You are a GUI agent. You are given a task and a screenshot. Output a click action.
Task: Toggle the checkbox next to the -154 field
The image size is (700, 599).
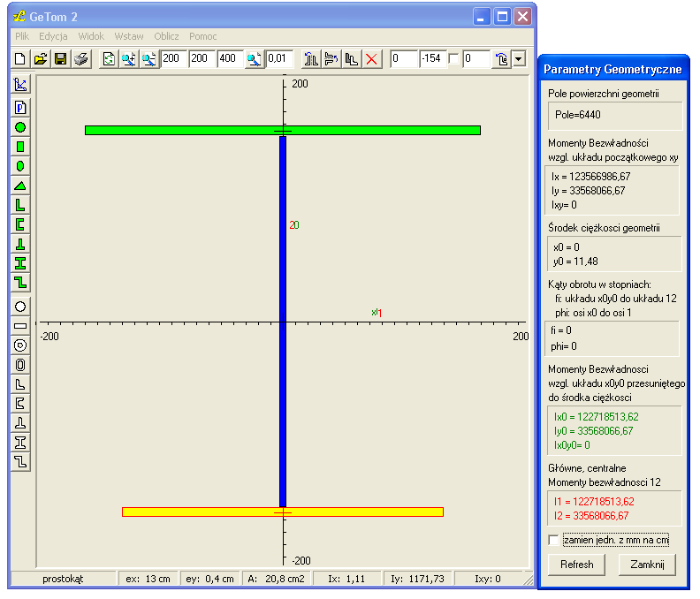pyautogui.click(x=454, y=59)
